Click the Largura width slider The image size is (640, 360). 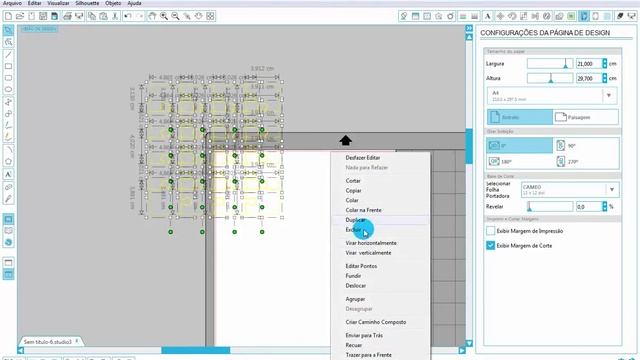(550, 64)
